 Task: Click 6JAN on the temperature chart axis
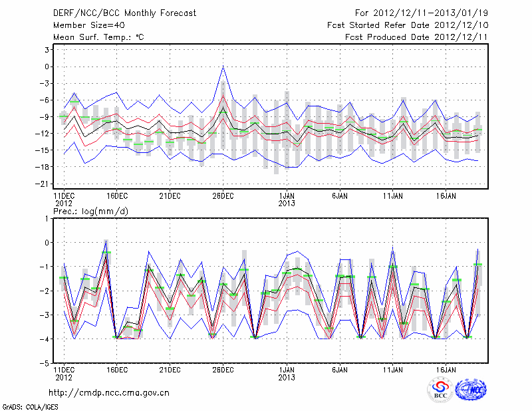tap(339, 196)
